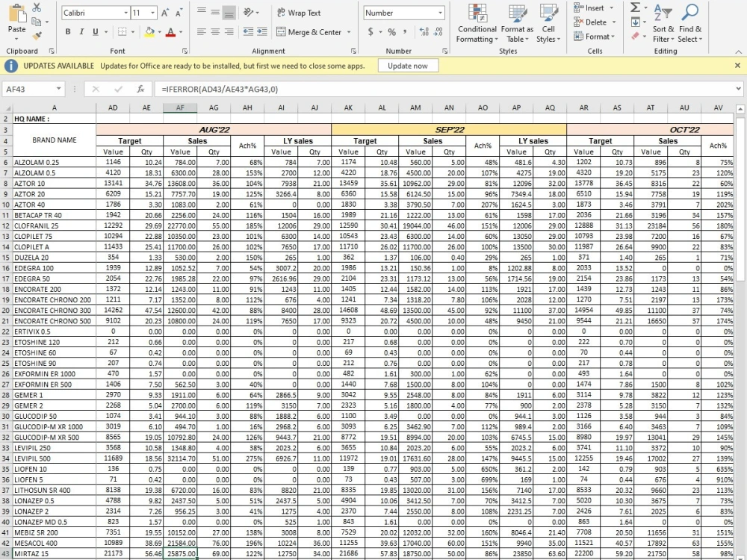Open the font size 11 dropdown
This screenshot has width=747, height=560.
(x=152, y=13)
